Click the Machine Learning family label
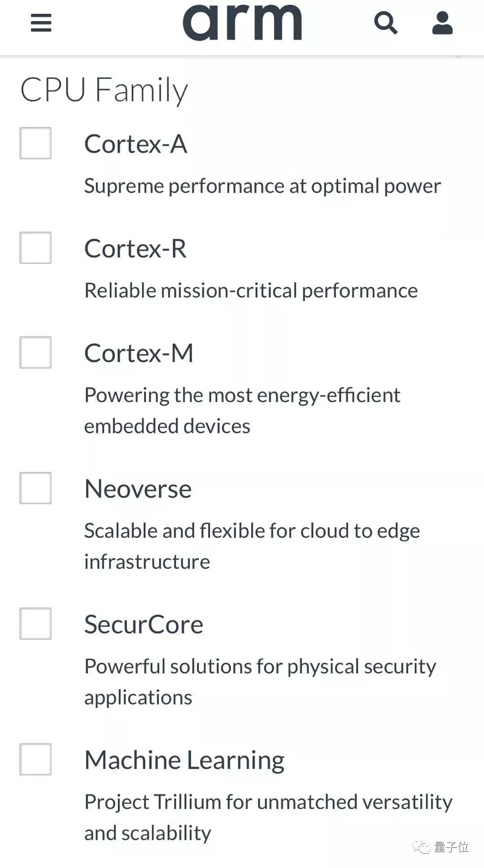The image size is (484, 868). coord(184,760)
